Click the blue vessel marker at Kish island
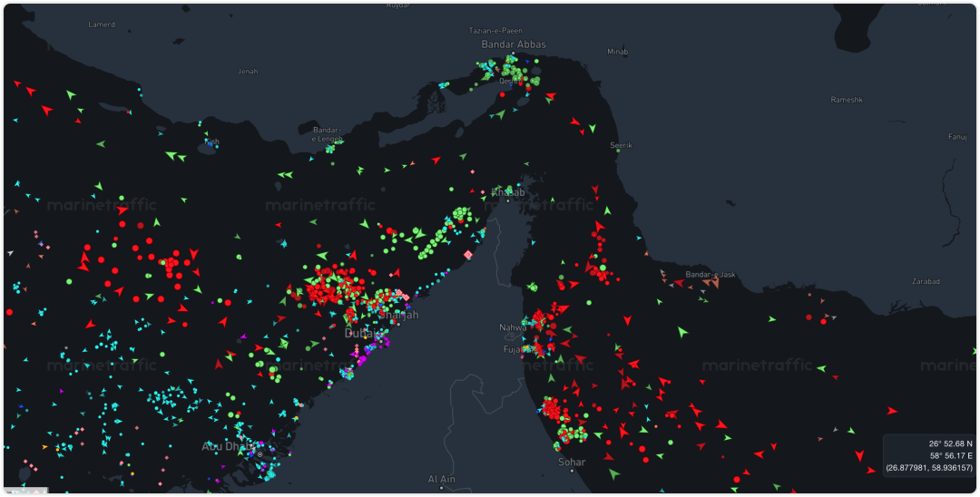This screenshot has height=497, width=980. point(209,143)
